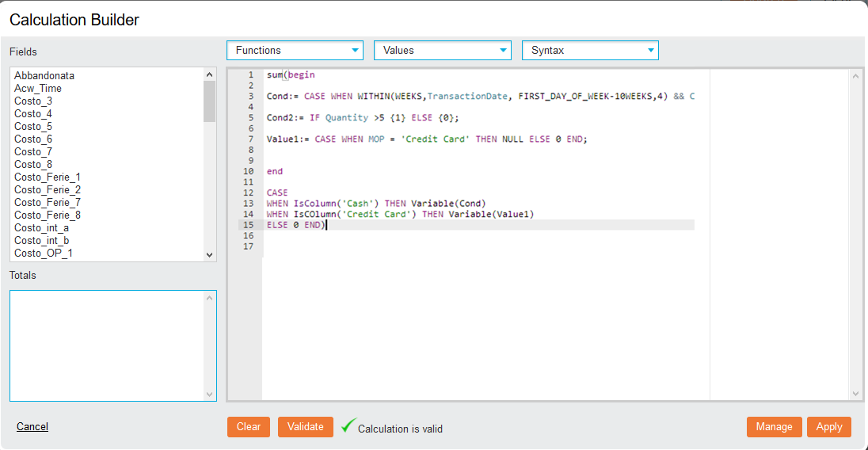Click the code editor scroll up arrow
Viewport: 868px width, 450px height.
click(855, 76)
